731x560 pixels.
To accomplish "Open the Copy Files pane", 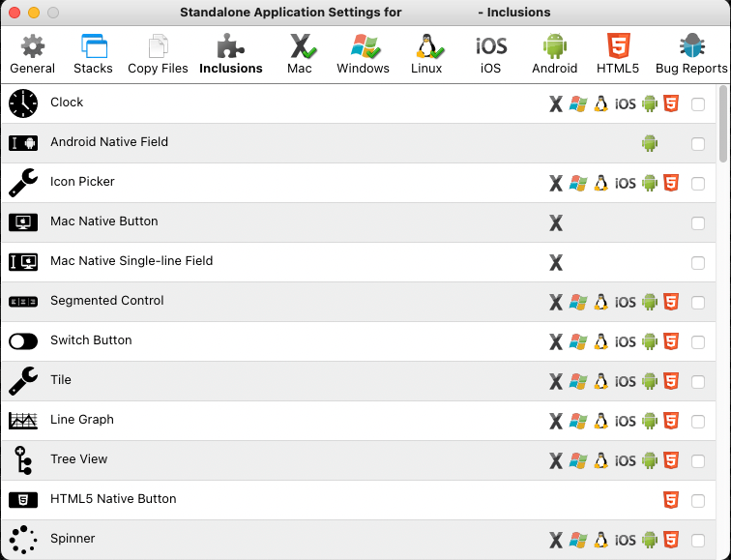I will (x=157, y=53).
